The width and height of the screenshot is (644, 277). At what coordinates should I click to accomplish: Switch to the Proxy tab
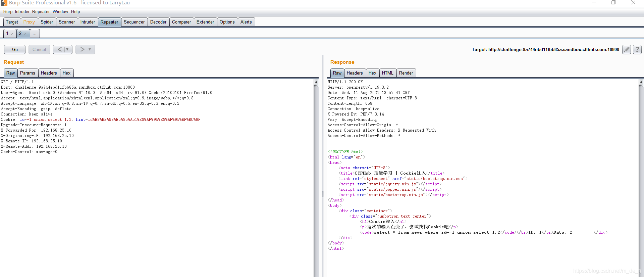29,22
